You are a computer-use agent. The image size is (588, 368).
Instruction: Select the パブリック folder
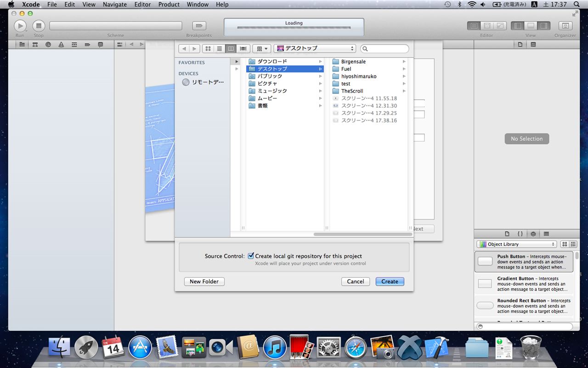tap(285, 76)
